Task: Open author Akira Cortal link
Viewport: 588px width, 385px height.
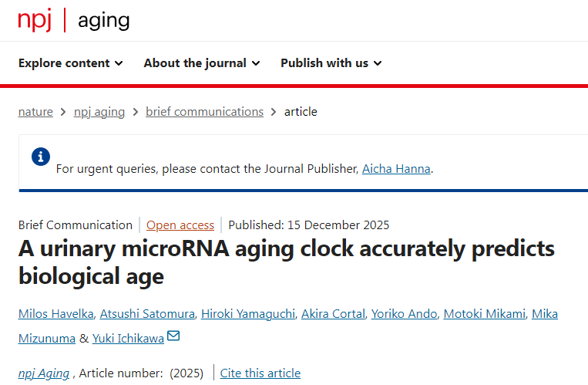Action: (332, 313)
